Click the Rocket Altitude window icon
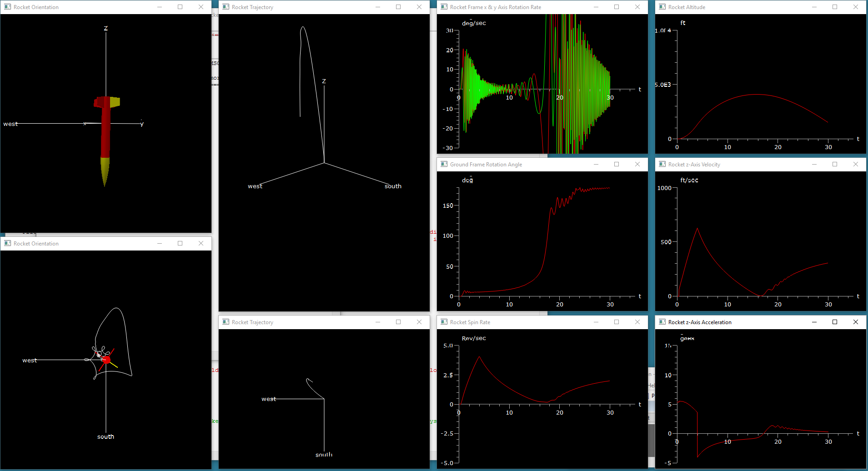 point(662,7)
